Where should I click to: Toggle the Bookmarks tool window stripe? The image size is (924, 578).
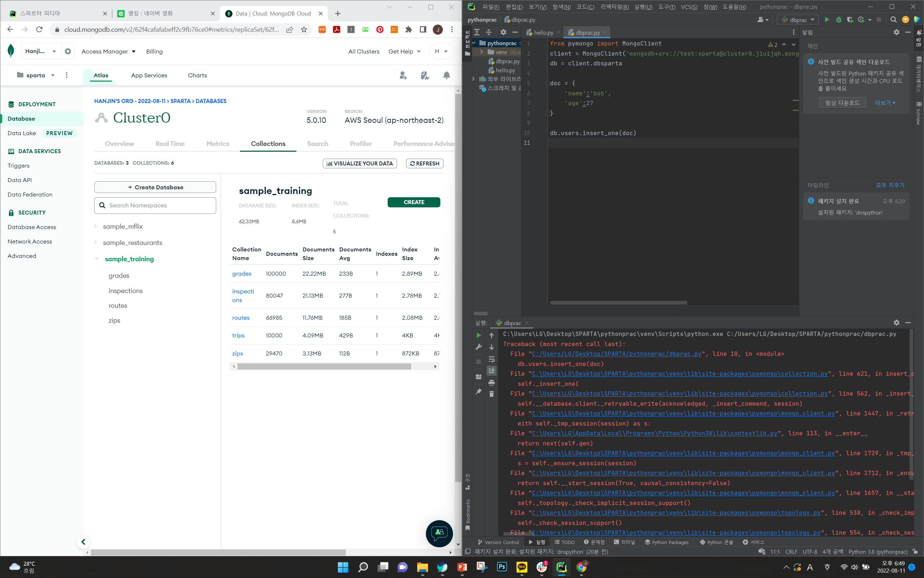[468, 514]
